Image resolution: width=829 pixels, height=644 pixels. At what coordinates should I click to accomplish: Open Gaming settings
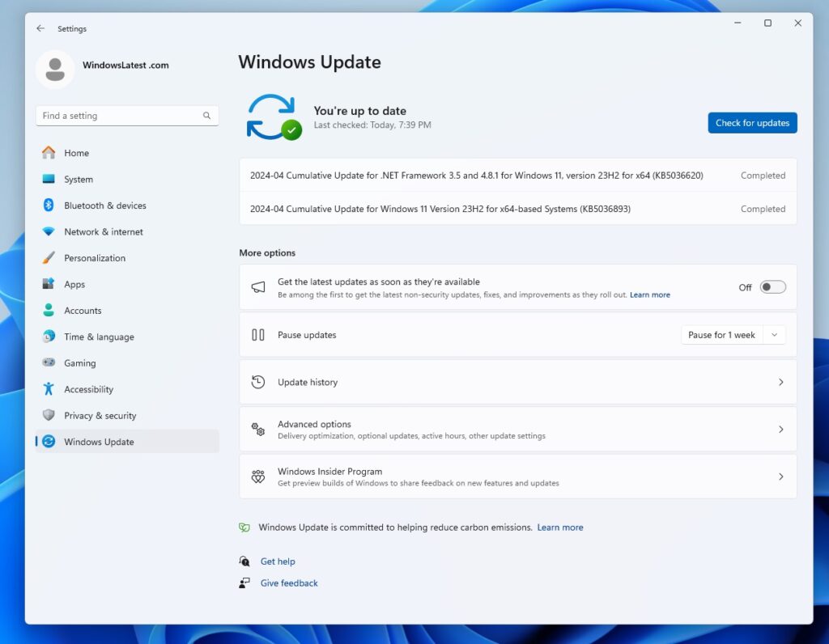pos(78,362)
